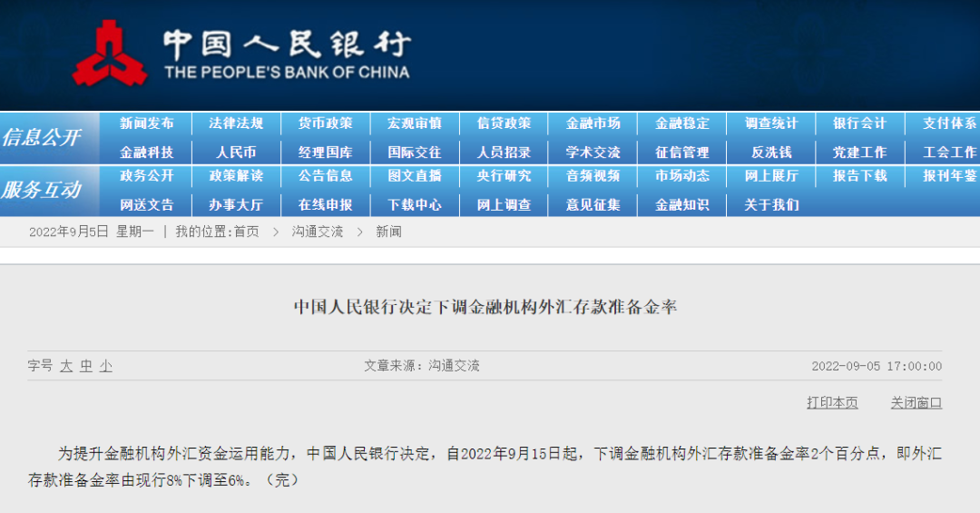980x513 pixels.
Task: Click the date 2022年9月5日 星期一
Action: tap(92, 232)
